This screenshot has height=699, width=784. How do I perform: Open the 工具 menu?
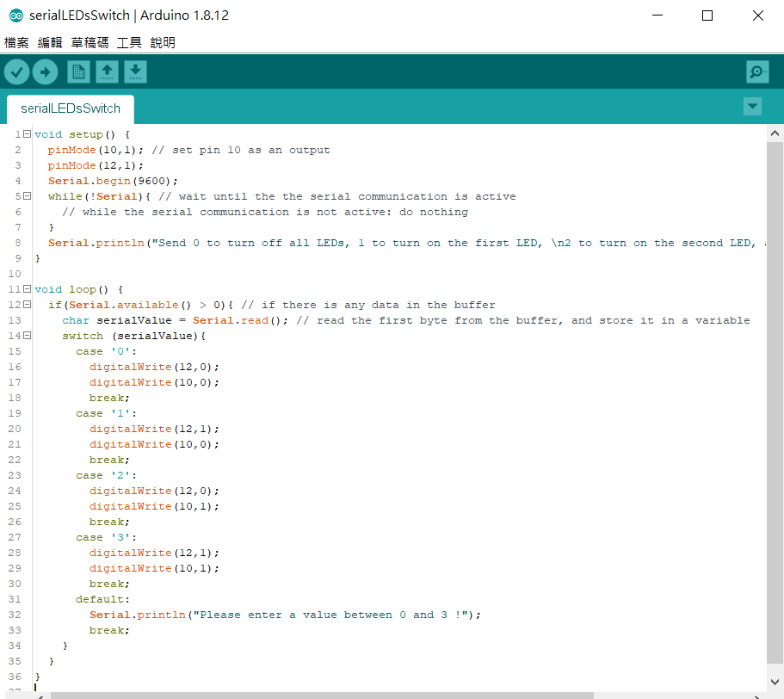click(x=129, y=42)
